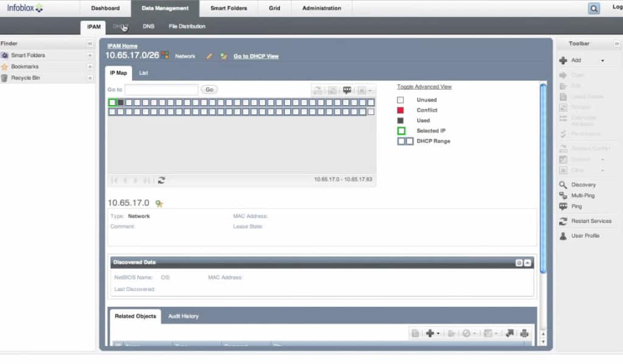Screen dimensions: 623x364
Task: Open the Administration tab
Action: 321,9
